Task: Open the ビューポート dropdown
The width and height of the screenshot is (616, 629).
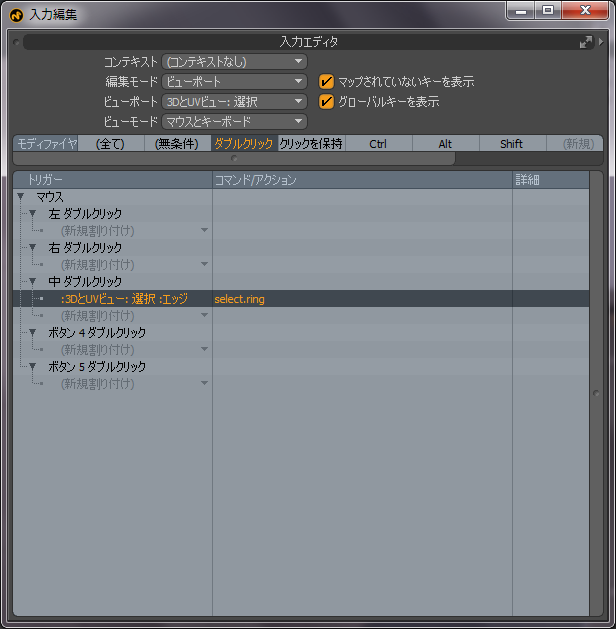Action: point(234,101)
